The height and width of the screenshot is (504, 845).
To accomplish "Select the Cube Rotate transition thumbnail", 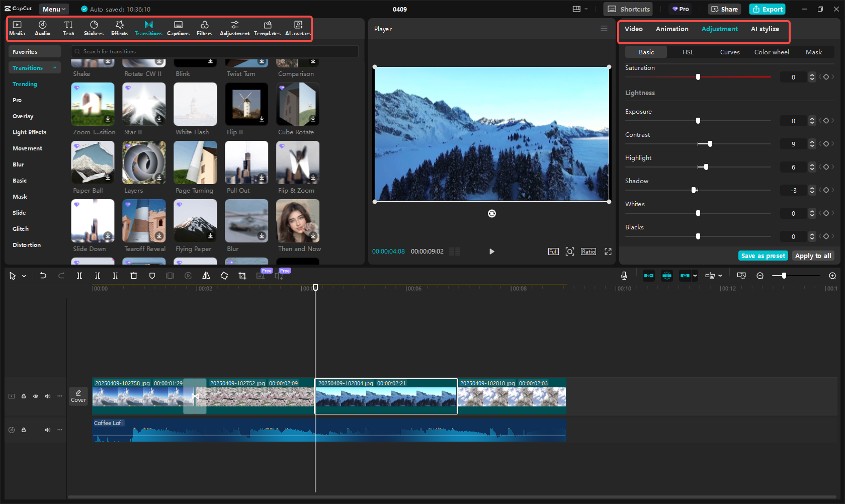I will tap(298, 104).
